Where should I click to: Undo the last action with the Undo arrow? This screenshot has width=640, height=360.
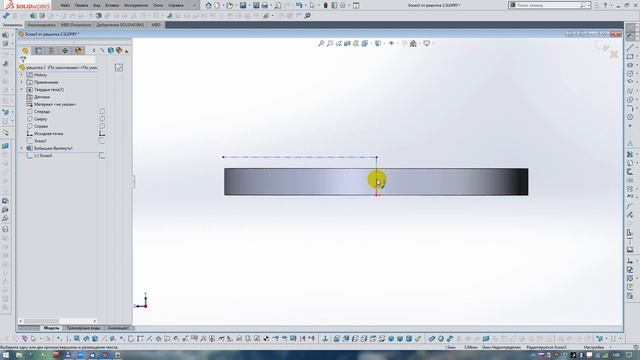click(299, 5)
